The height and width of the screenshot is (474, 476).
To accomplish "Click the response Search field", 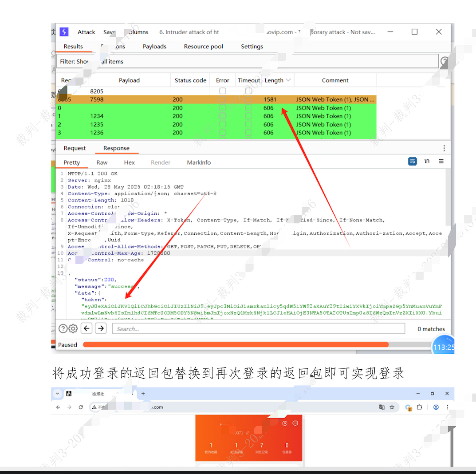I will [x=259, y=328].
